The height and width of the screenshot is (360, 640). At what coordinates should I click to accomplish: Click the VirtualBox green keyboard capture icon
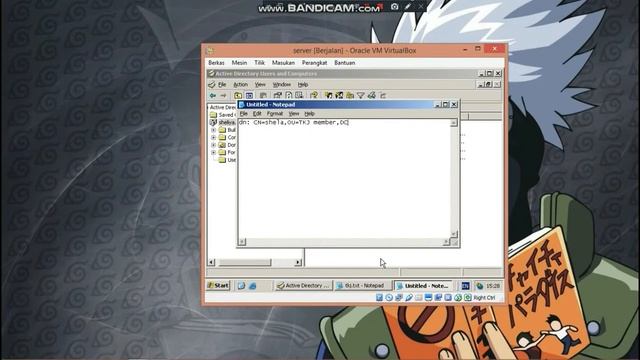[x=468, y=298]
